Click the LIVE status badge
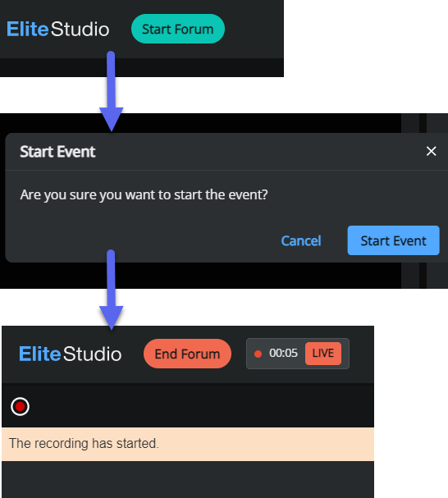Screen dimensions: 448x498 pyautogui.click(x=323, y=353)
